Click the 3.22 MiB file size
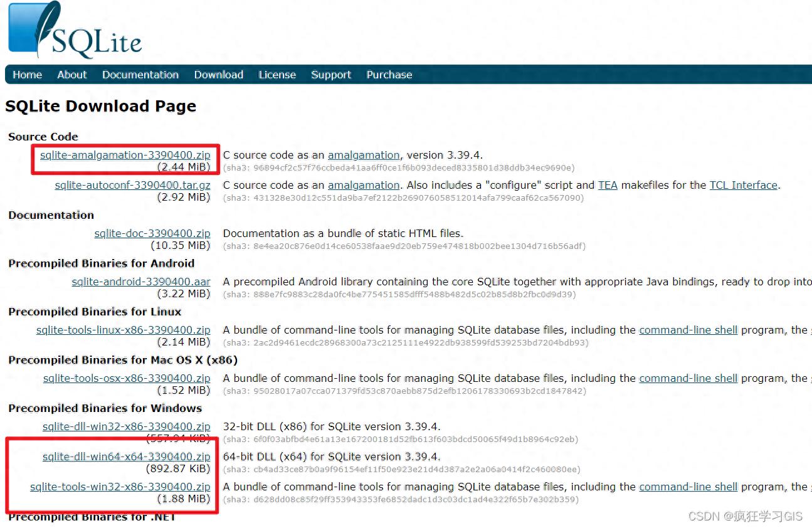 click(x=184, y=293)
